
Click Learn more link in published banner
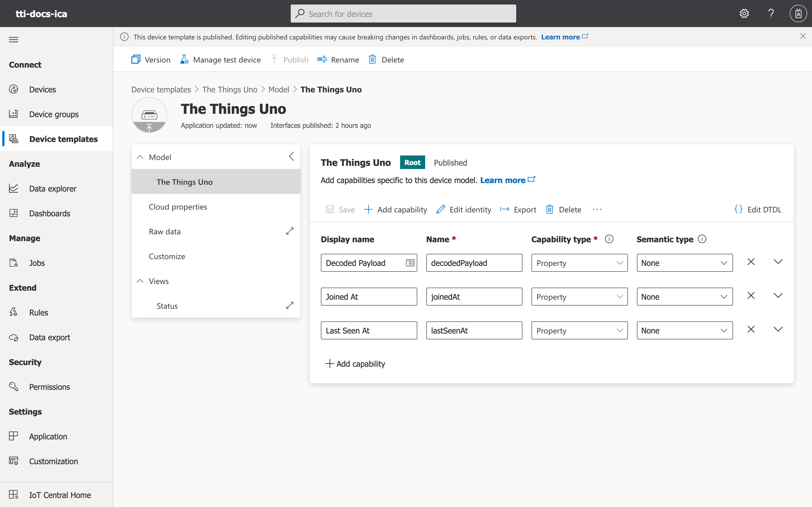(x=560, y=37)
